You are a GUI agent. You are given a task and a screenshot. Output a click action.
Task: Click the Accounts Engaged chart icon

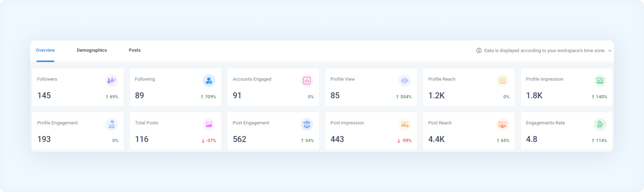[306, 81]
